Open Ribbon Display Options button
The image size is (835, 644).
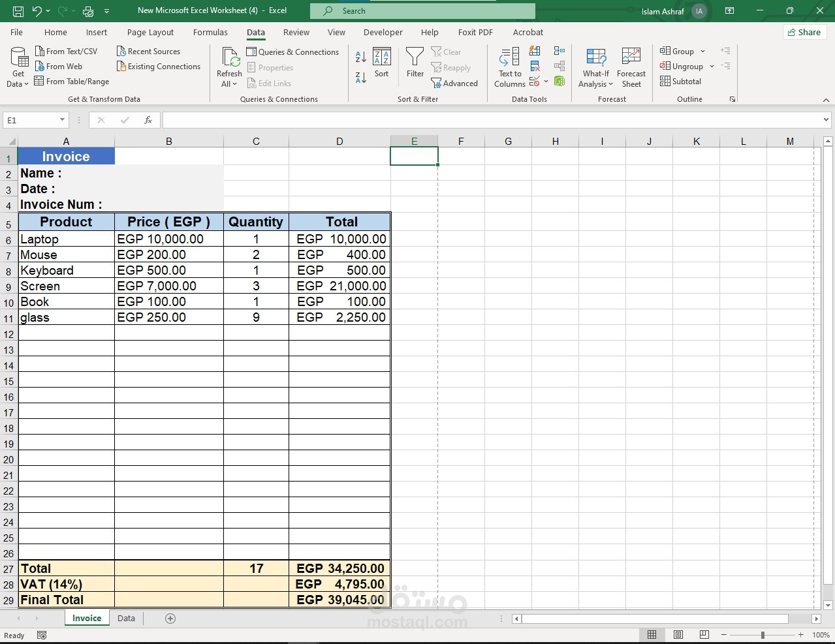[730, 11]
